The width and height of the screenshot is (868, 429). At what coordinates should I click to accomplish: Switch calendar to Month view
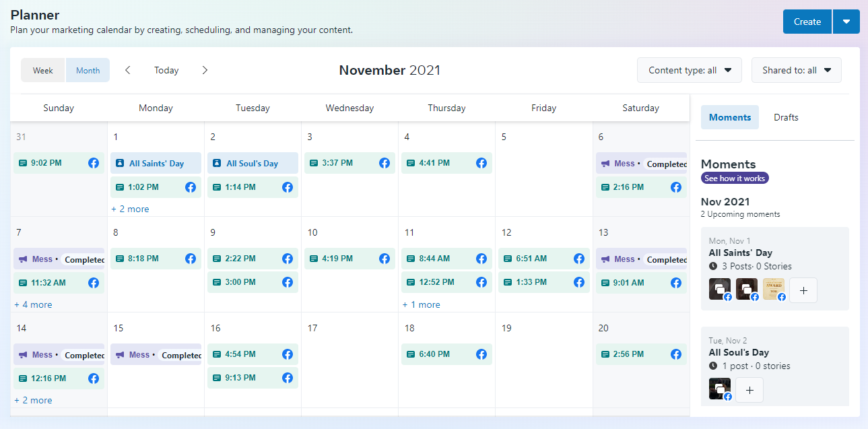(x=88, y=70)
